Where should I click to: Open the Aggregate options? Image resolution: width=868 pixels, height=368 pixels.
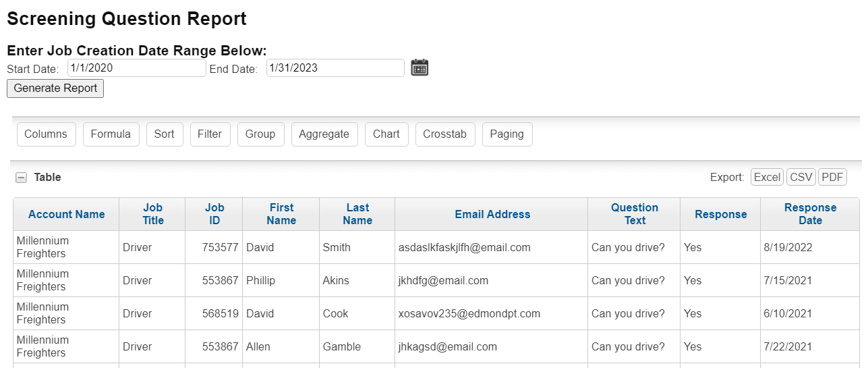click(x=324, y=134)
